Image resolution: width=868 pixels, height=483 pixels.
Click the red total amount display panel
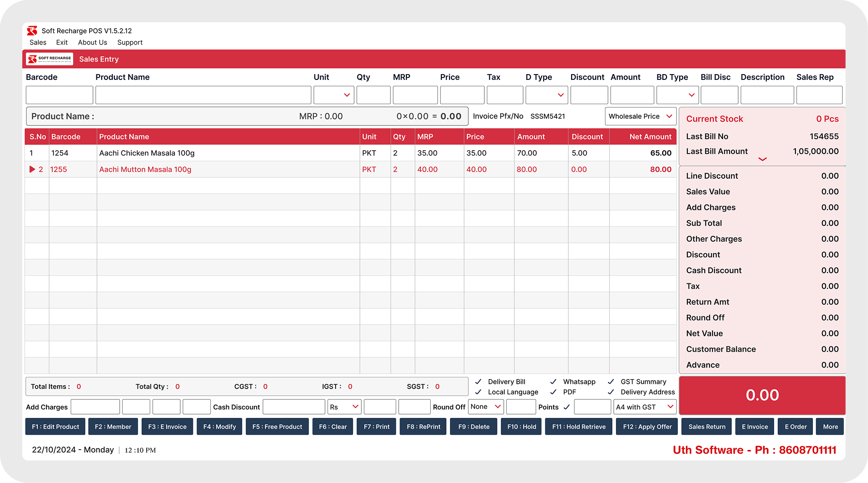point(762,395)
